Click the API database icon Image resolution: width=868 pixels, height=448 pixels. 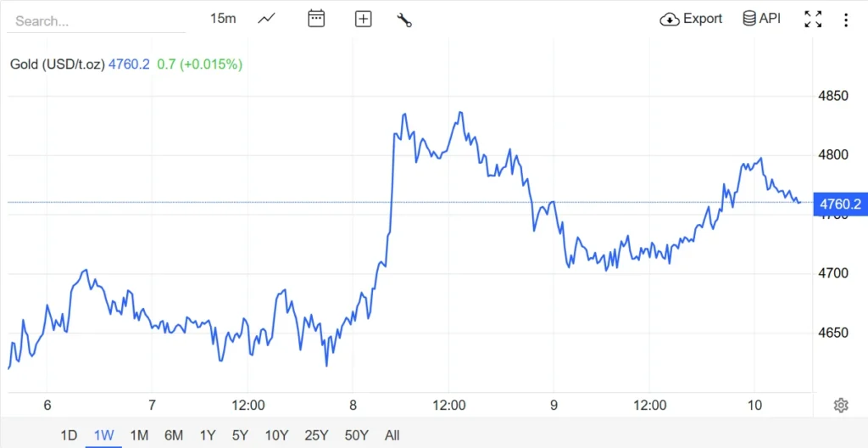(x=749, y=19)
